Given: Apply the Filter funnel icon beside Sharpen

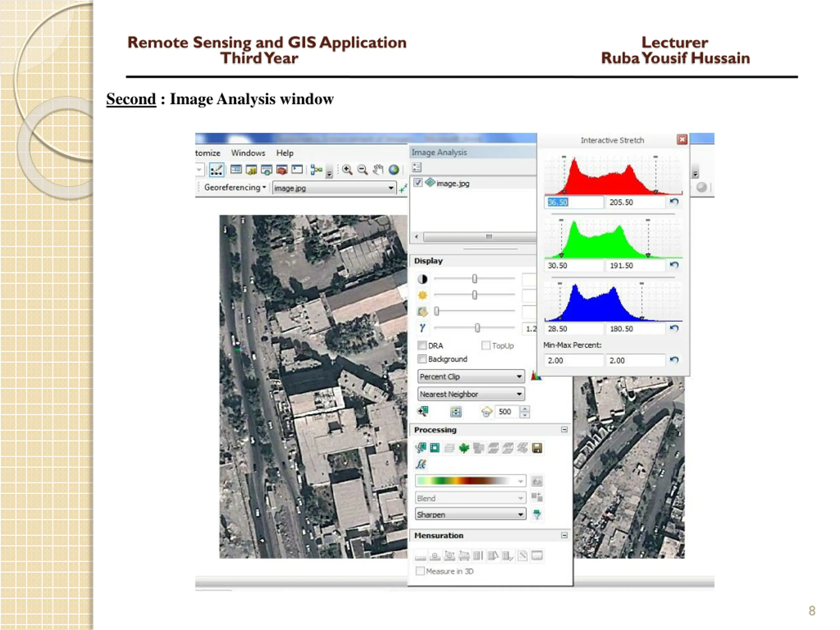Looking at the screenshot, I should (537, 514).
